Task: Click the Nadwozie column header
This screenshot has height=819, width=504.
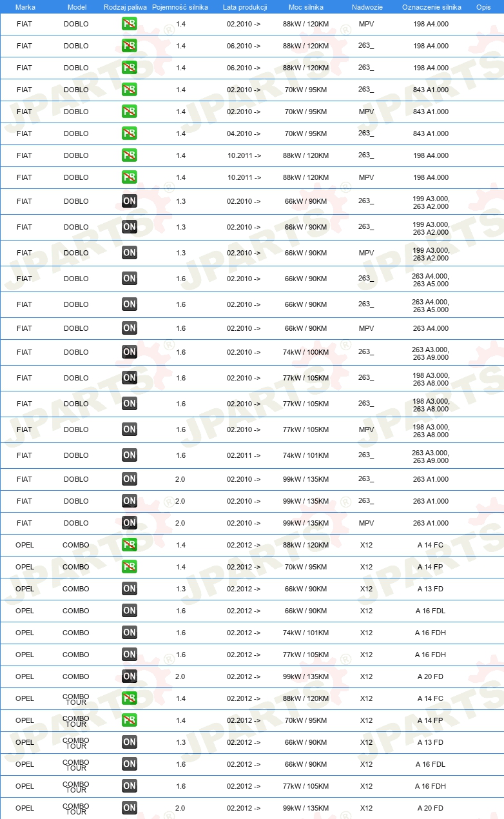Action: 367,6
